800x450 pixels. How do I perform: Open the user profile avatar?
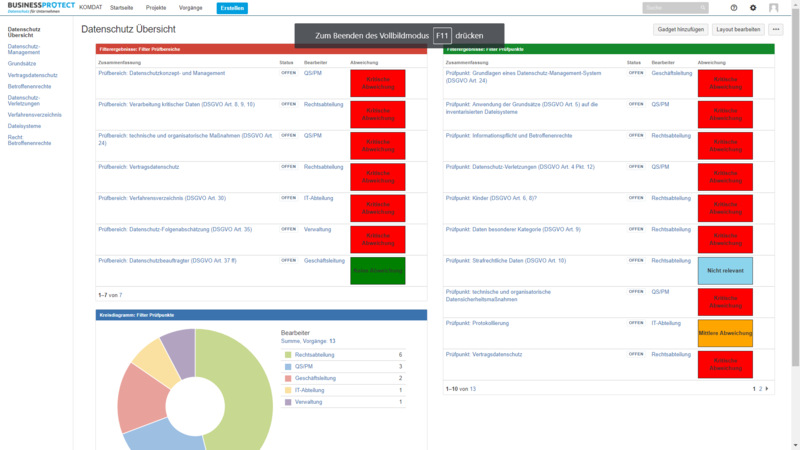(773, 8)
